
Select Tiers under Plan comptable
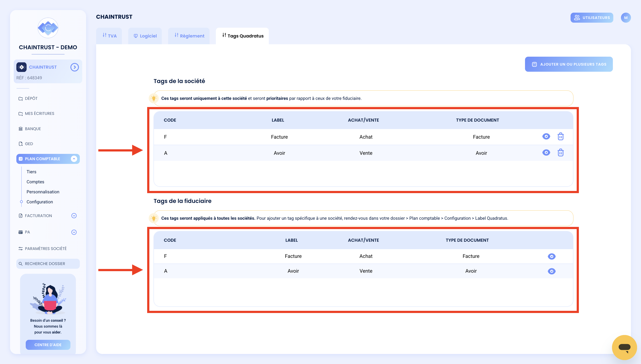tap(31, 172)
